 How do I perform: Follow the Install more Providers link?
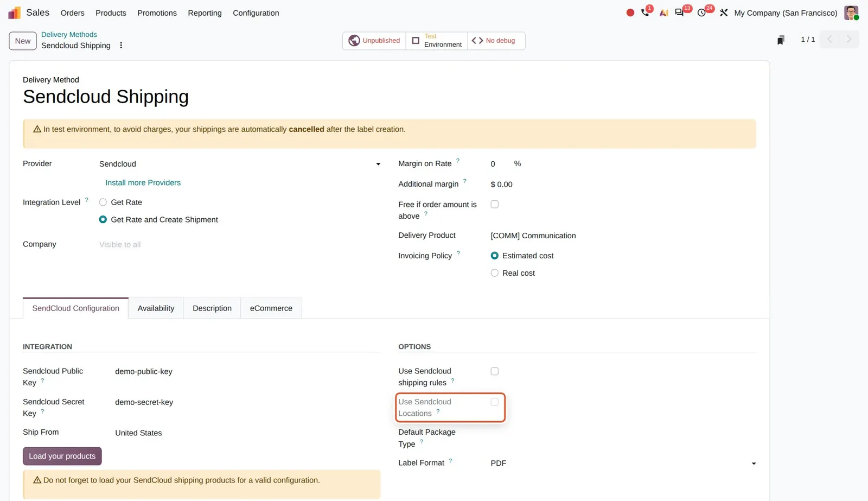point(143,182)
